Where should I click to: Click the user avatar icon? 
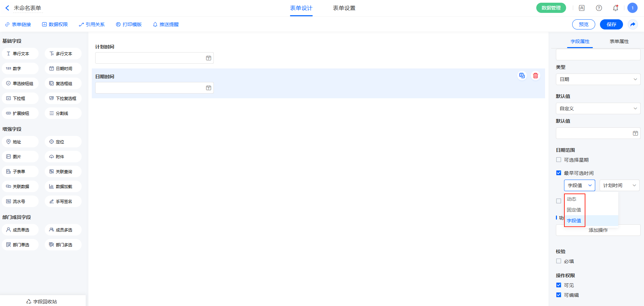click(632, 8)
